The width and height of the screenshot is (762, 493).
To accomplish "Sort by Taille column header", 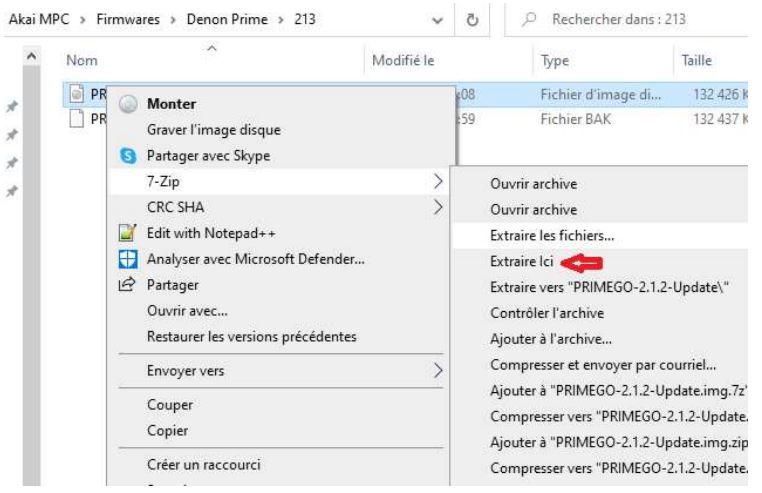I will 697,60.
